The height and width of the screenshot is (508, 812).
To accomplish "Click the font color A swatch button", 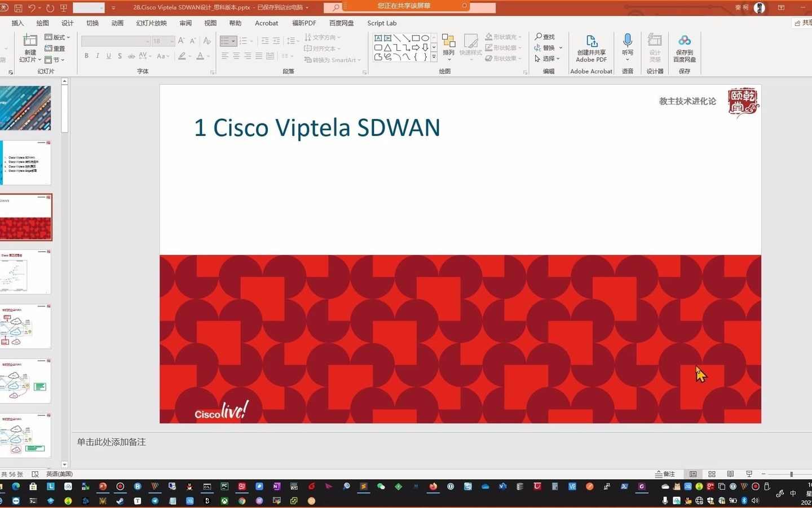I will [x=200, y=56].
